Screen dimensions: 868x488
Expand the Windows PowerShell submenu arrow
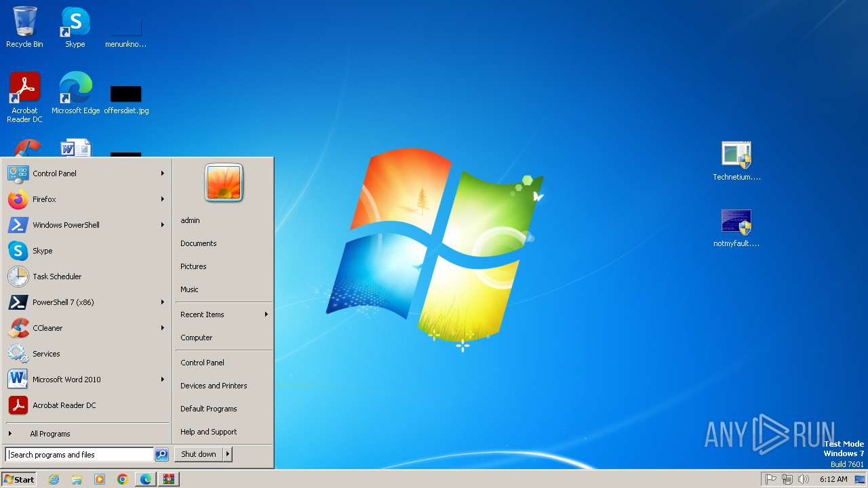[163, 225]
